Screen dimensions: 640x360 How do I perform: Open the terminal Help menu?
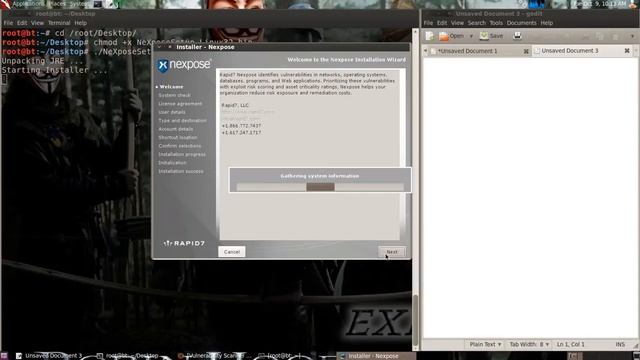80,23
